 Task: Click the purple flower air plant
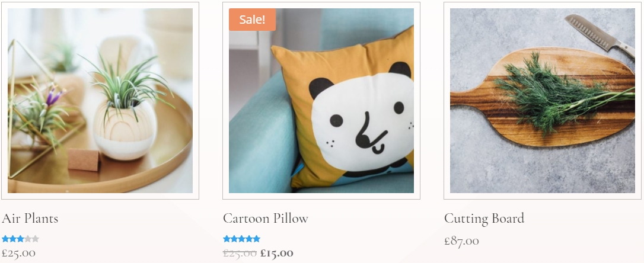53,95
